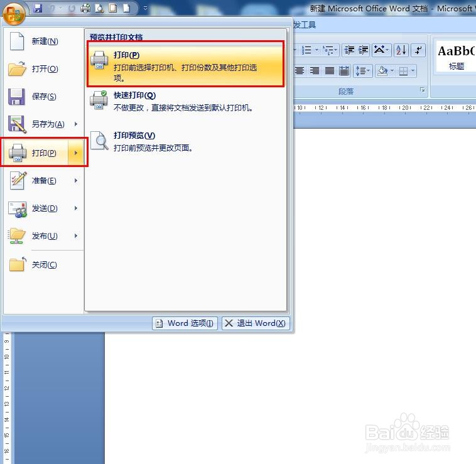Expand the 发送(D) submenu arrow

tap(76, 208)
